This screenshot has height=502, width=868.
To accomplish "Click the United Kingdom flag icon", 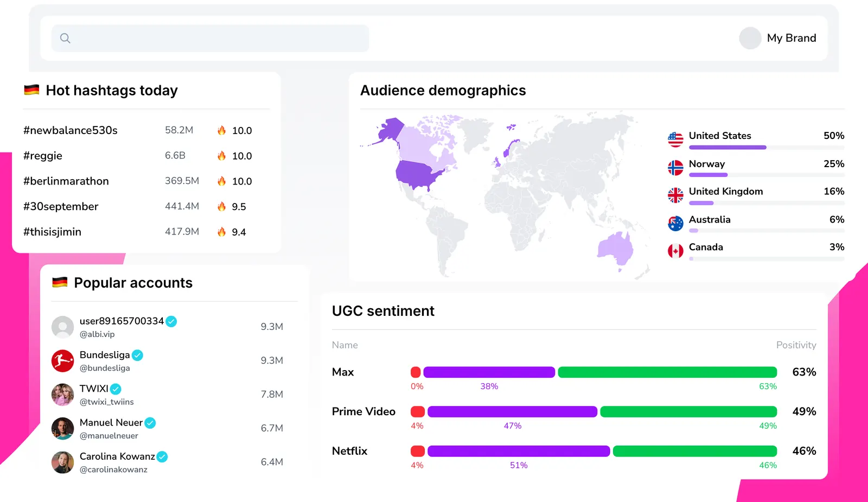I will point(675,195).
